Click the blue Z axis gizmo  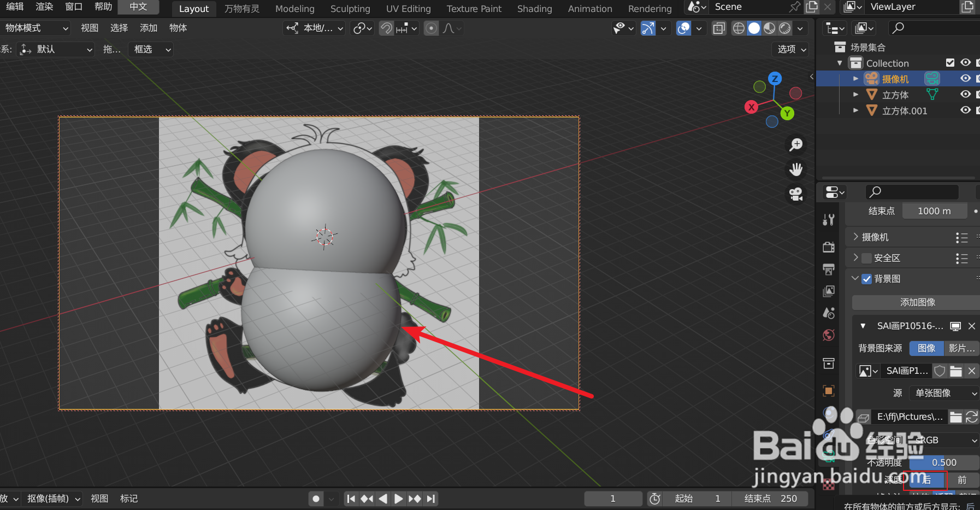(775, 78)
